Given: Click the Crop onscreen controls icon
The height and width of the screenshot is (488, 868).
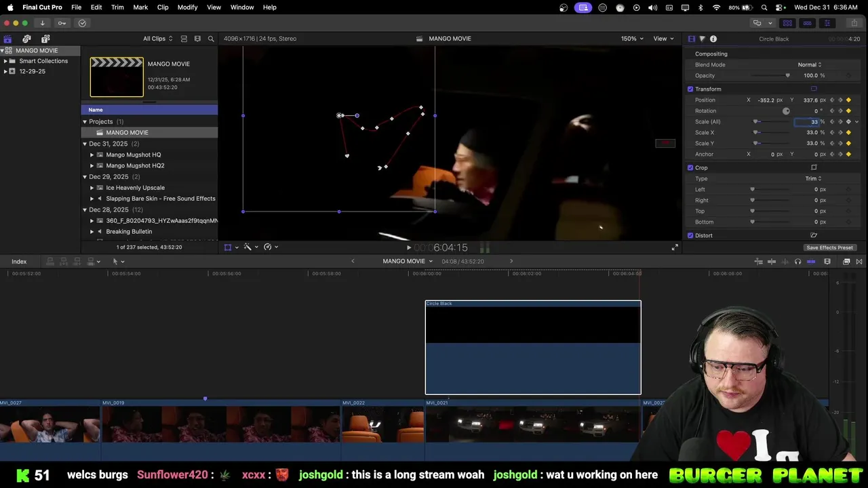Looking at the screenshot, I should 814,167.
